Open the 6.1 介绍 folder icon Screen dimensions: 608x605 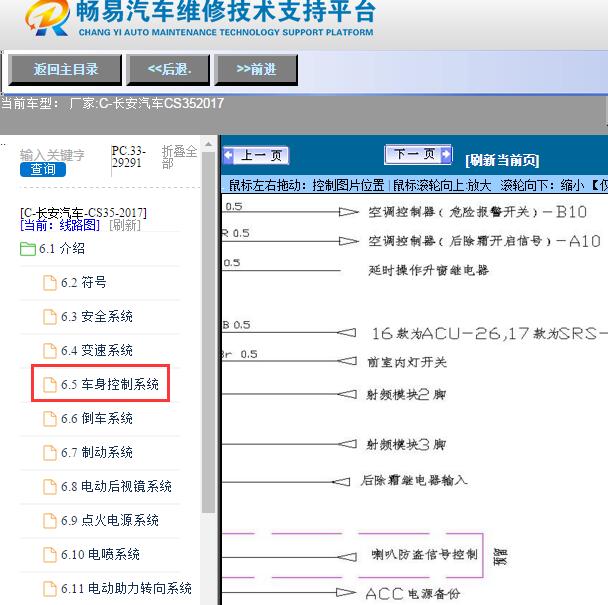tap(28, 249)
